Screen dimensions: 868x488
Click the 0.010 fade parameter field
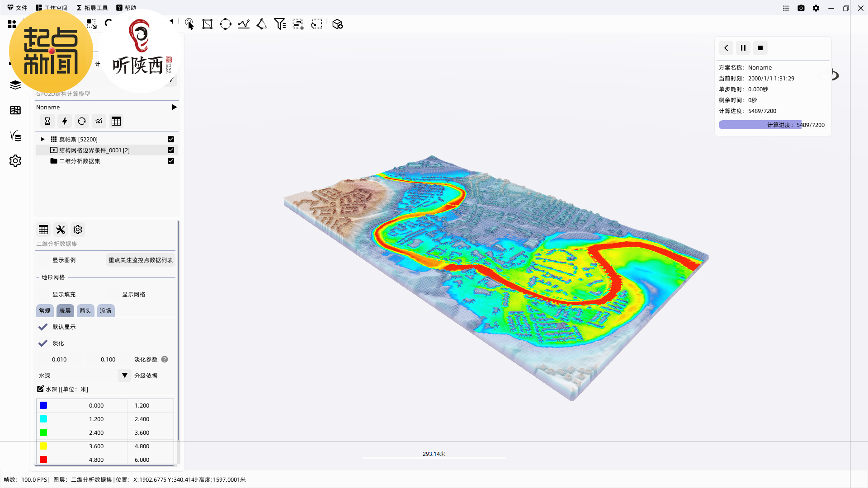pos(59,360)
